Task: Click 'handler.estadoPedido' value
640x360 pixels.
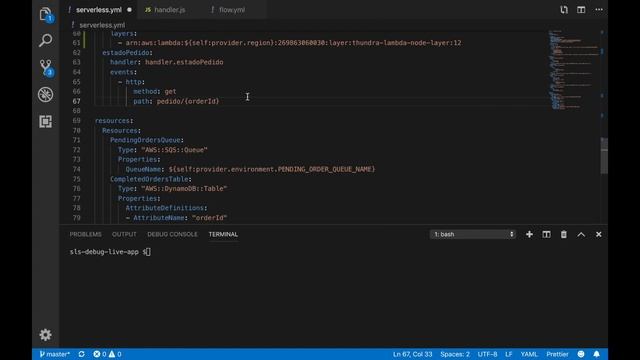Action: pyautogui.click(x=184, y=62)
